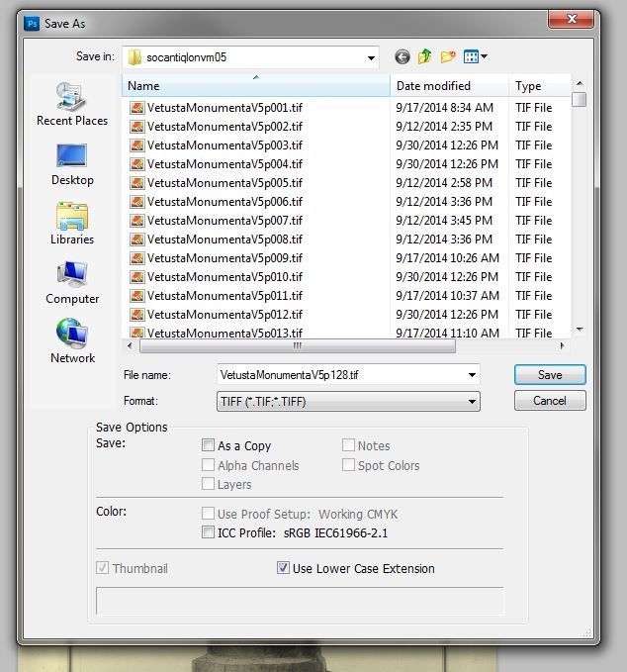Screen dimensions: 627x672
Task: Open the View Menu dropdown arrow
Action: tap(484, 57)
